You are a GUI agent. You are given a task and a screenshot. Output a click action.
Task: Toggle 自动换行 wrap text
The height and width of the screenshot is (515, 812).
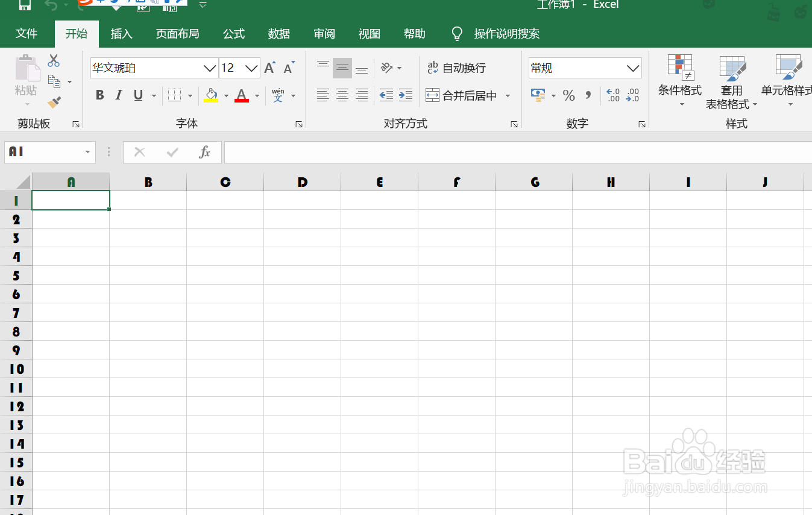point(456,68)
